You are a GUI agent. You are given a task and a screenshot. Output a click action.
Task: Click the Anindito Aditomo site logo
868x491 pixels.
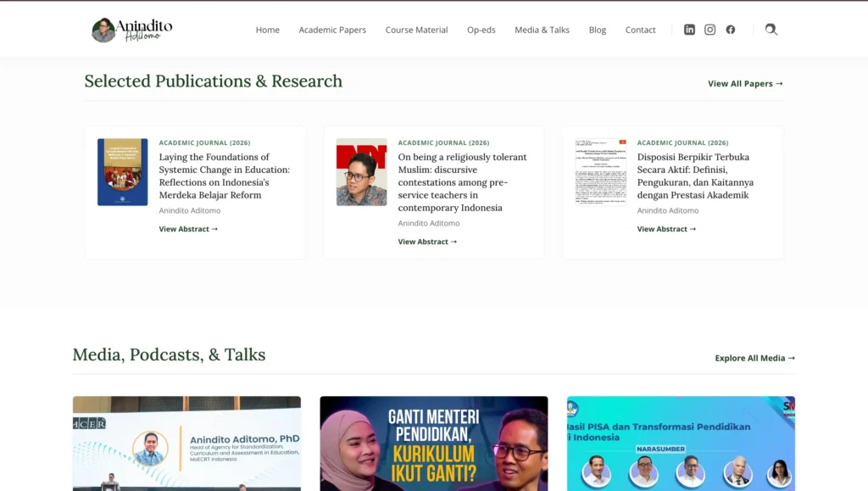tap(131, 30)
